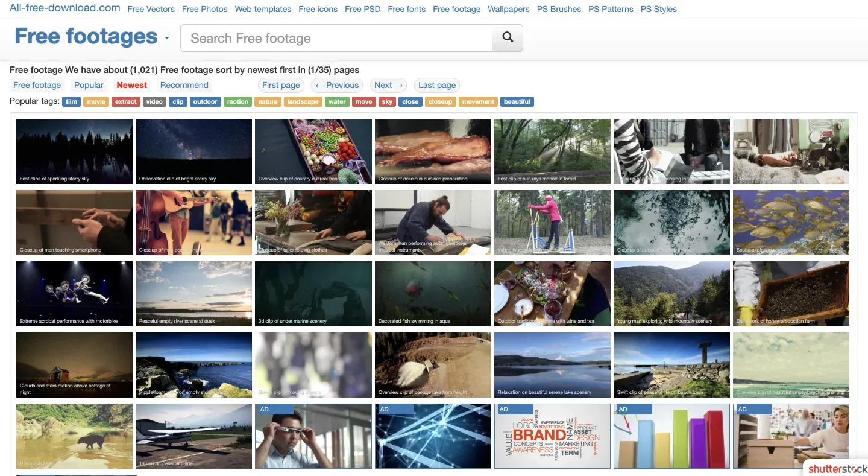
Task: Click the magnifying glass search button
Action: [508, 38]
